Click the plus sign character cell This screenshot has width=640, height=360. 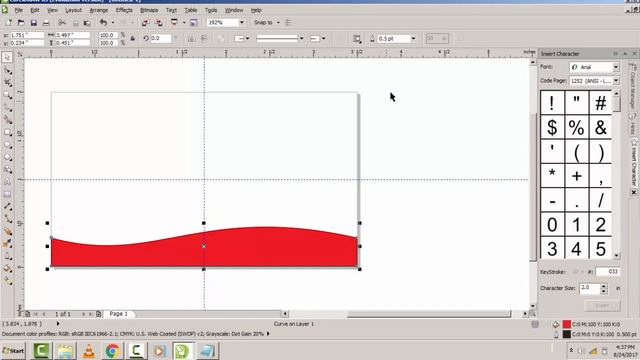coord(576,176)
